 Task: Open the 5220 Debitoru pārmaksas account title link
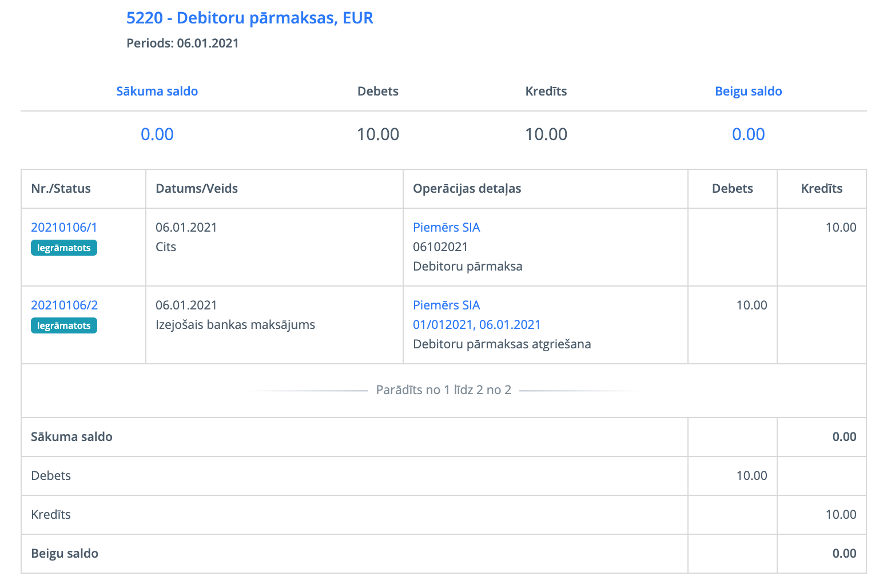pos(249,18)
